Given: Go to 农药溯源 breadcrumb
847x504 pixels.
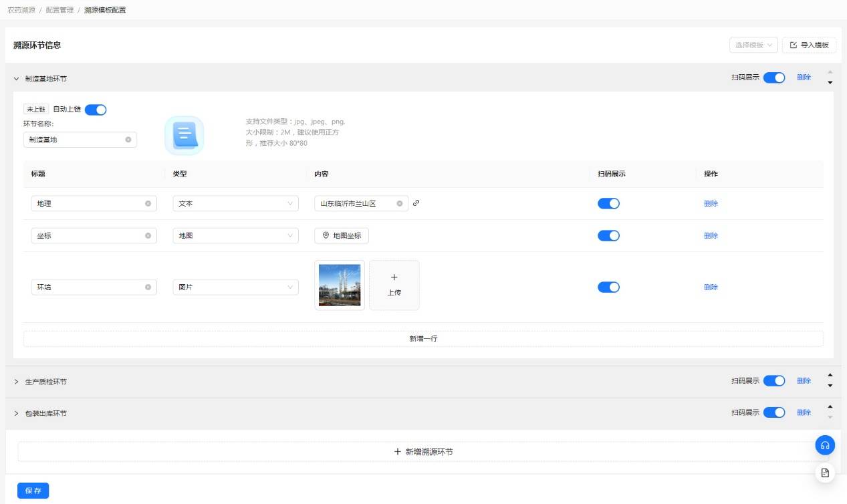Looking at the screenshot, I should [21, 10].
